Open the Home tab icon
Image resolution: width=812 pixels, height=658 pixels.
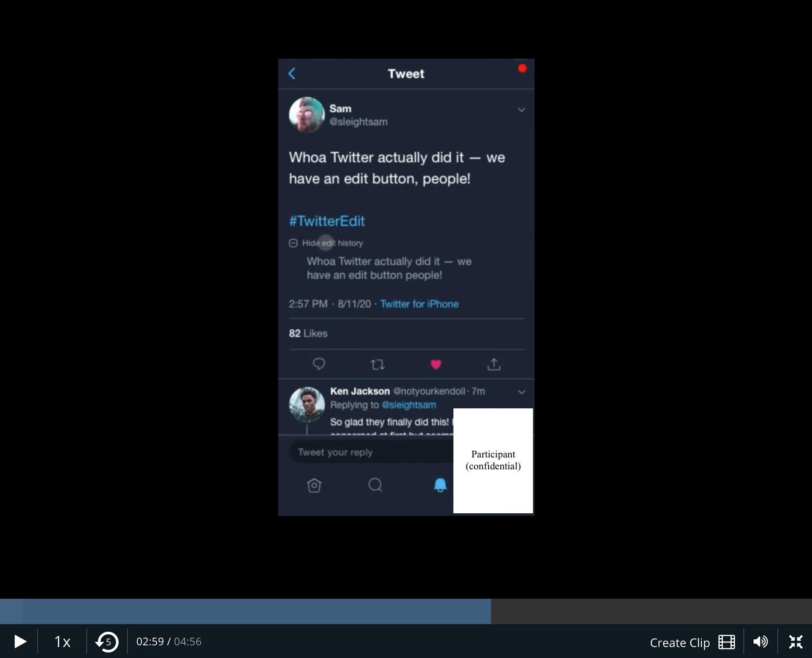point(314,485)
